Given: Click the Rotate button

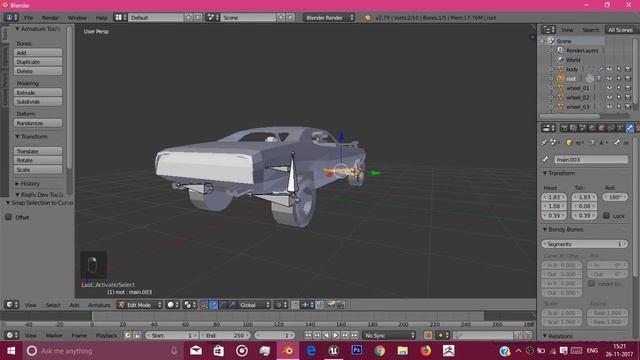Looking at the screenshot, I should click(38, 160).
